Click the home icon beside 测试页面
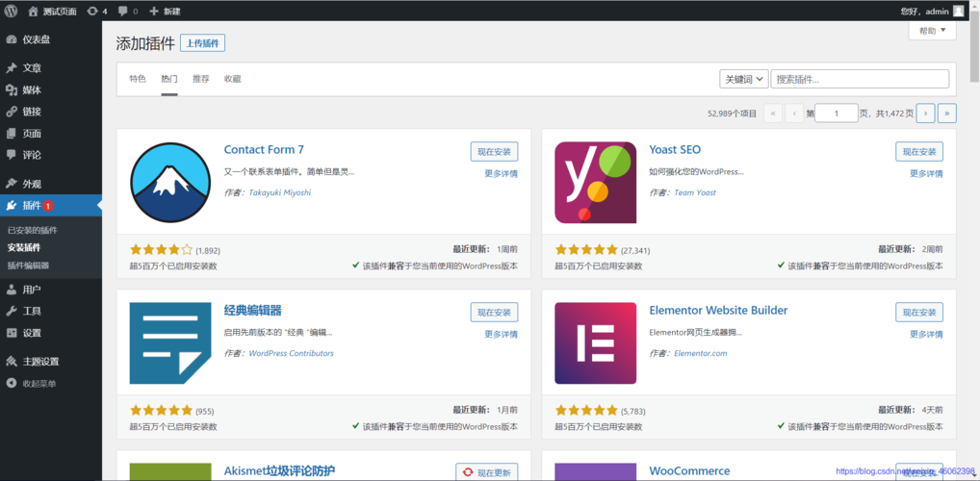This screenshot has width=980, height=481. tap(33, 11)
